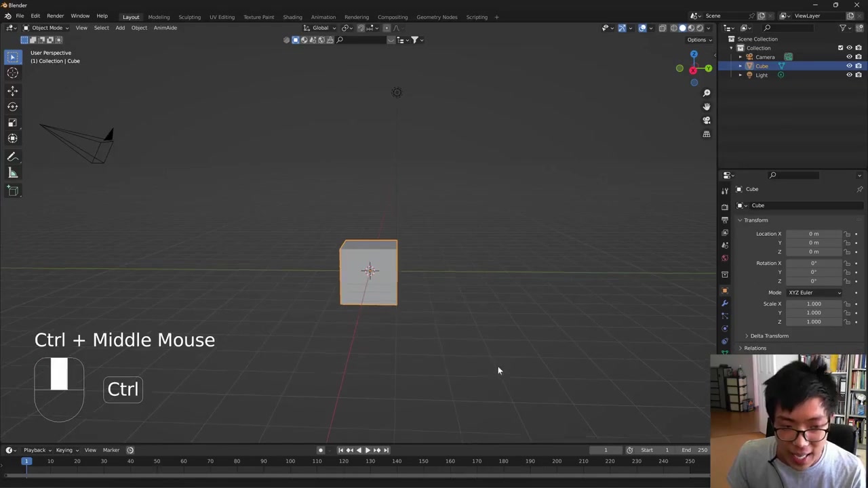The width and height of the screenshot is (868, 488).
Task: Click the Add Cube tool icon
Action: (12, 191)
